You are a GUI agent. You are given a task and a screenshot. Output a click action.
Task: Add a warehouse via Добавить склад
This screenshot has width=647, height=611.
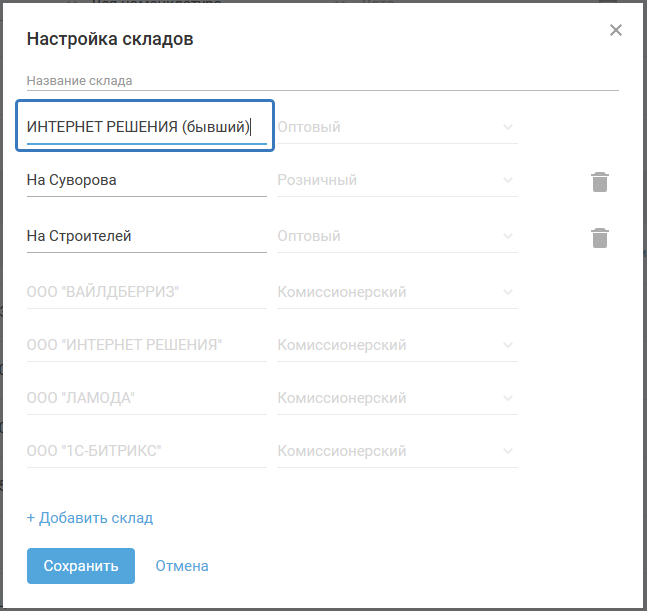[x=90, y=518]
